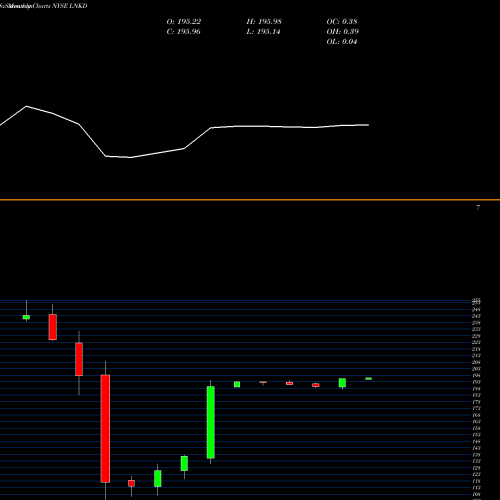Select the high value H: 195.98
This screenshot has width=500, height=500.
(x=264, y=22)
